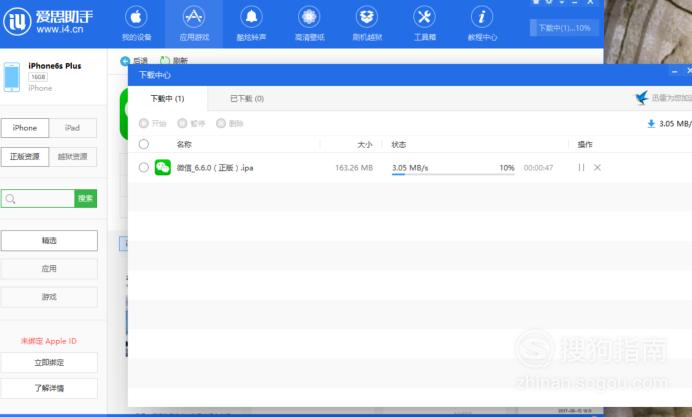This screenshot has width=692, height=417.
Task: Click the 下载中(1)...10% status button
Action: pos(564,28)
